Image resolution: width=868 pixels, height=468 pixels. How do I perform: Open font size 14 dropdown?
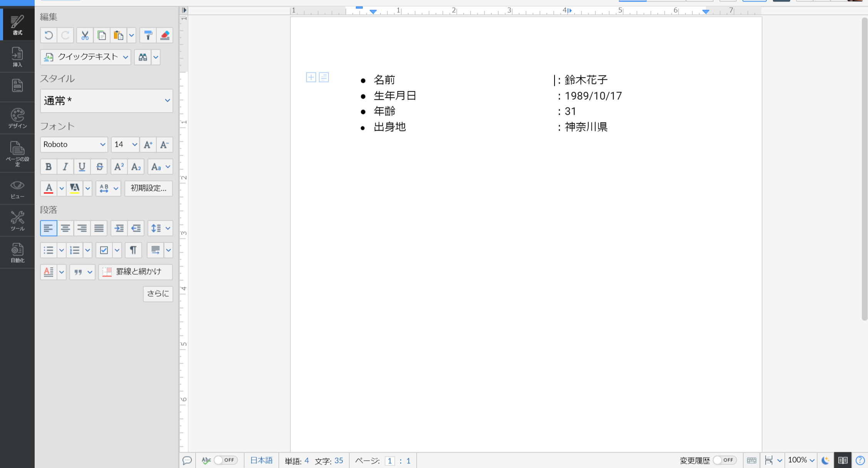(125, 144)
